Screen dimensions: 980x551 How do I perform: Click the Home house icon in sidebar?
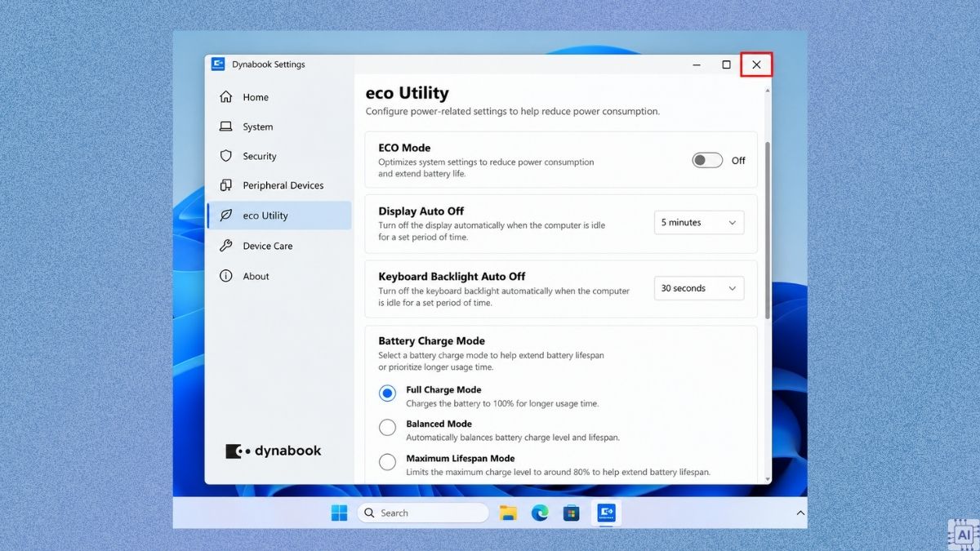coord(226,97)
